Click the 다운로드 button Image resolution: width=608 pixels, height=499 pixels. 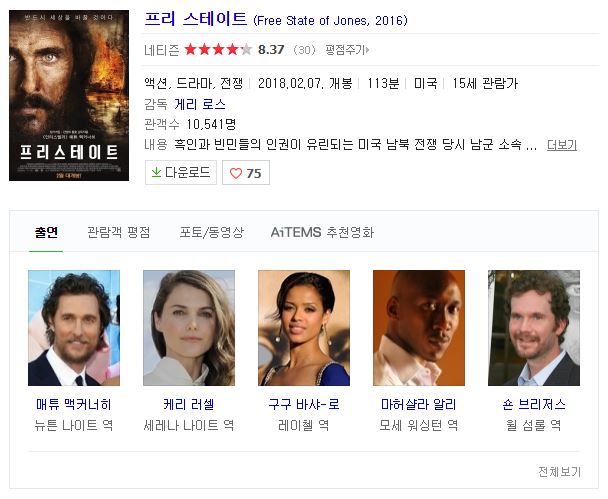(x=181, y=172)
